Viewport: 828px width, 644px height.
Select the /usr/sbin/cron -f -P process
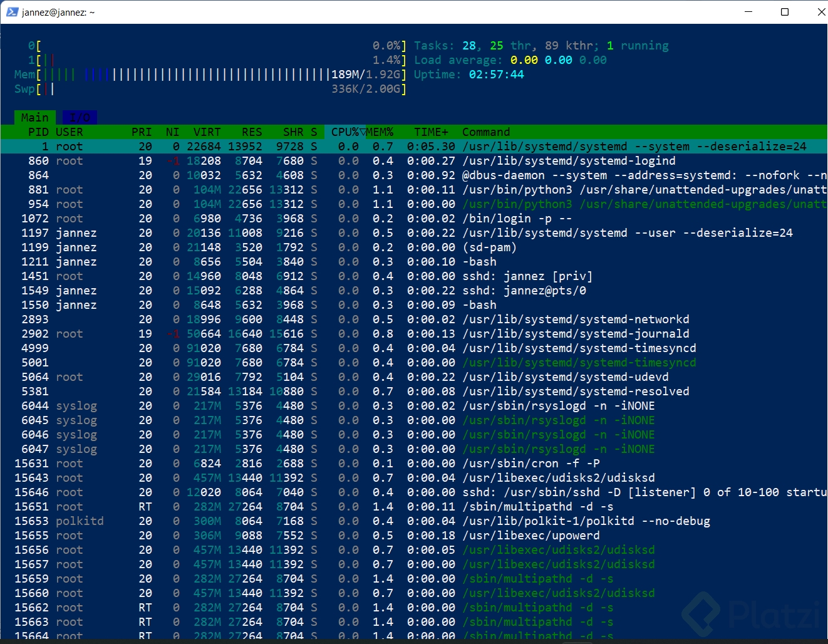coord(414,464)
